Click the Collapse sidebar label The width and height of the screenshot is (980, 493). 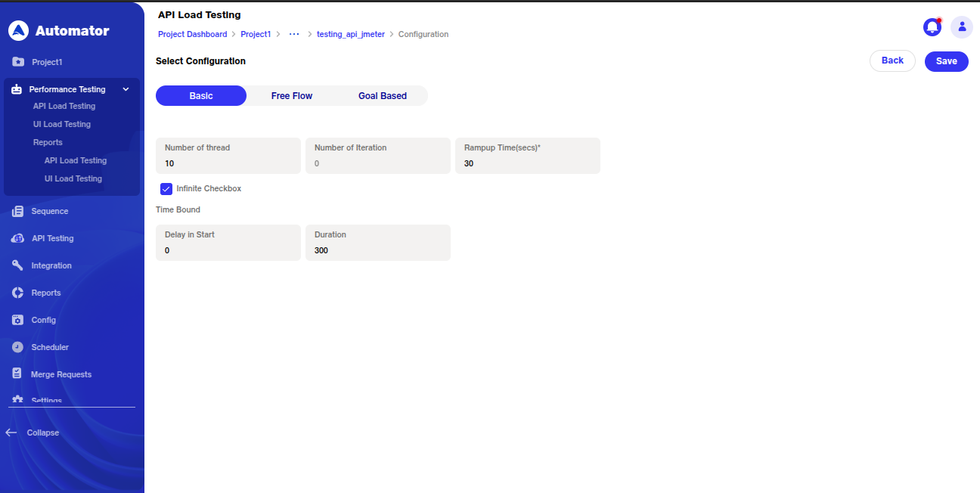(43, 433)
